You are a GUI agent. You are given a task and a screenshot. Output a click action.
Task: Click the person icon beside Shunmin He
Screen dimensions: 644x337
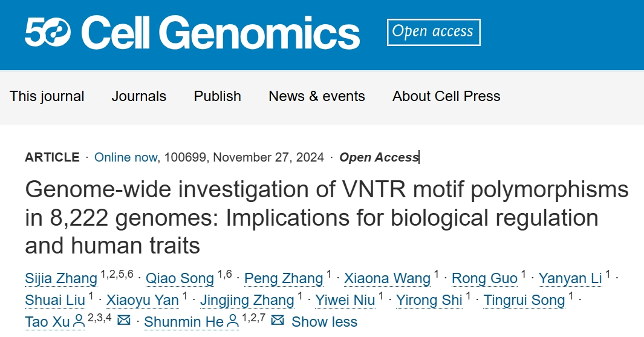(232, 321)
